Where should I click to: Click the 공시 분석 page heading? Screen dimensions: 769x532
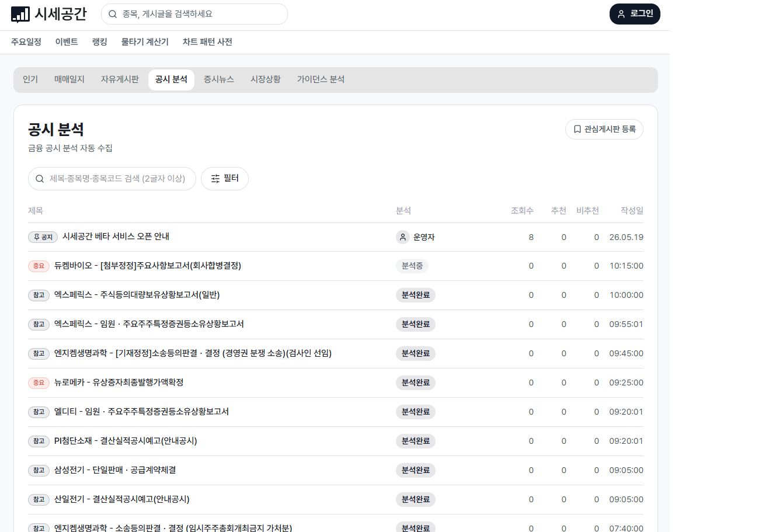pyautogui.click(x=56, y=130)
